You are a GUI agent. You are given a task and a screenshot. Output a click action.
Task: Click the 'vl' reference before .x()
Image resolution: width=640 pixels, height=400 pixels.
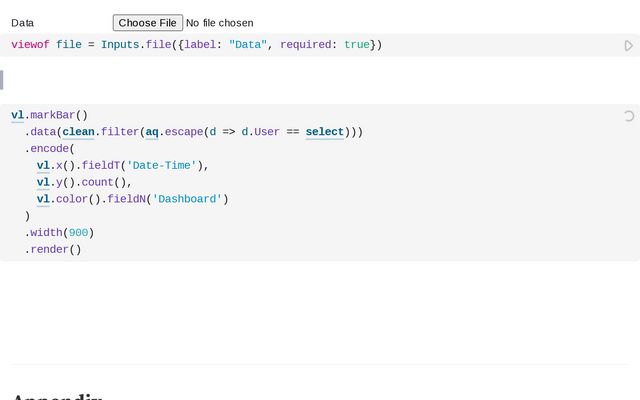click(x=43, y=165)
